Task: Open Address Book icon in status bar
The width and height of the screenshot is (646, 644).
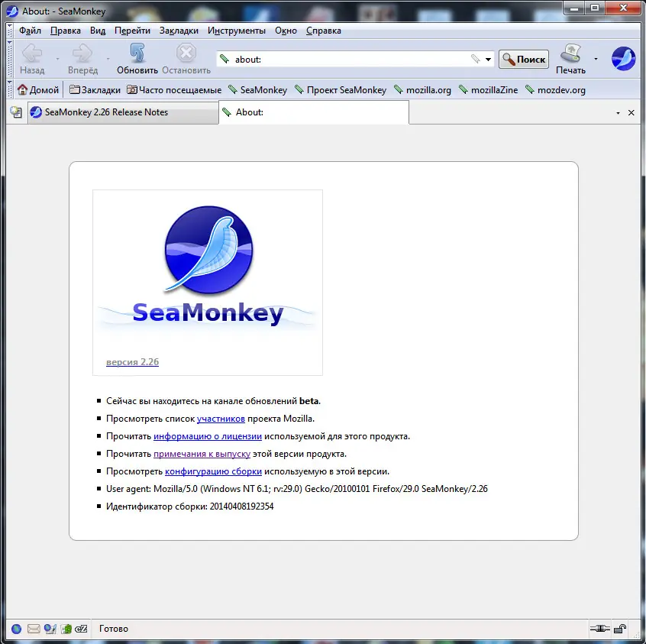Action: (x=66, y=629)
